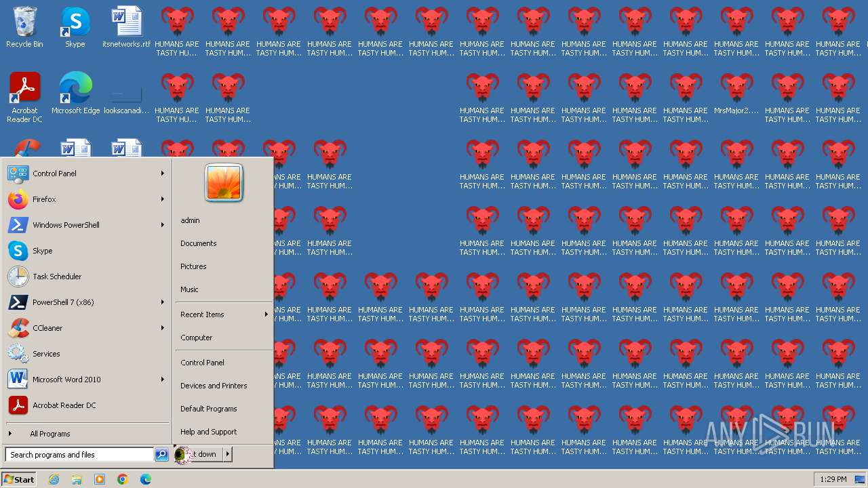Click the user account picture in Start menu
This screenshot has width=868, height=488.
[x=224, y=183]
